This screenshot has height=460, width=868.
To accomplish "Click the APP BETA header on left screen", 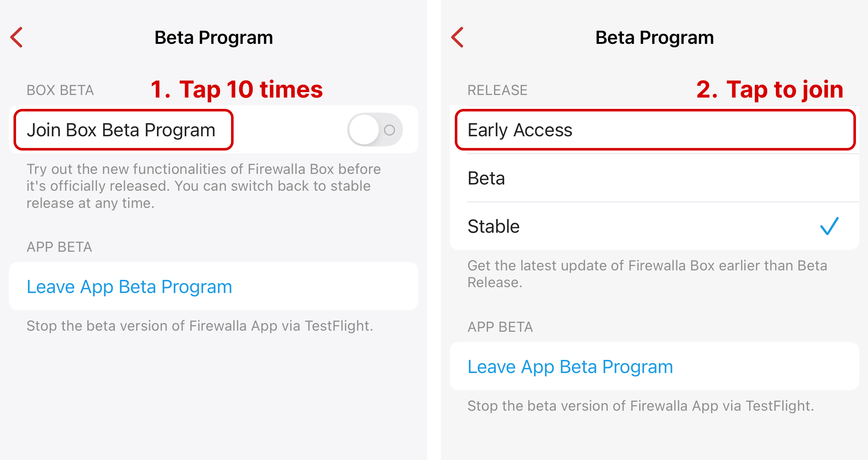I will pyautogui.click(x=59, y=247).
